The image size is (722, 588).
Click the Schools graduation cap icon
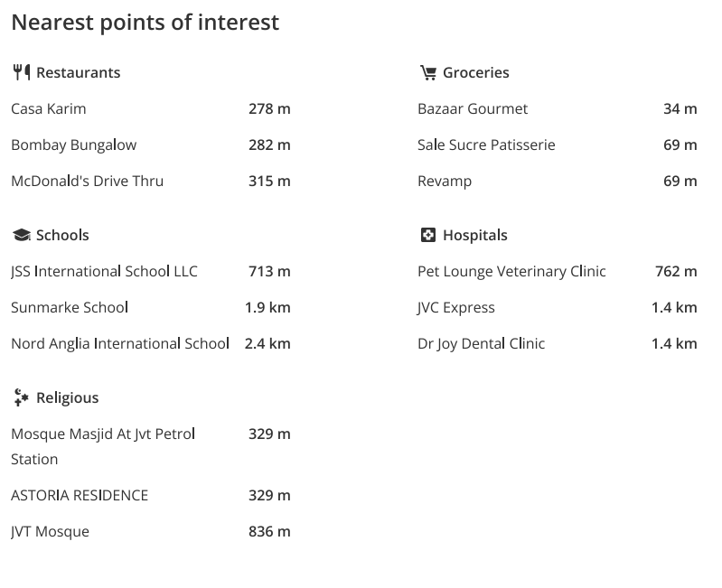point(22,235)
